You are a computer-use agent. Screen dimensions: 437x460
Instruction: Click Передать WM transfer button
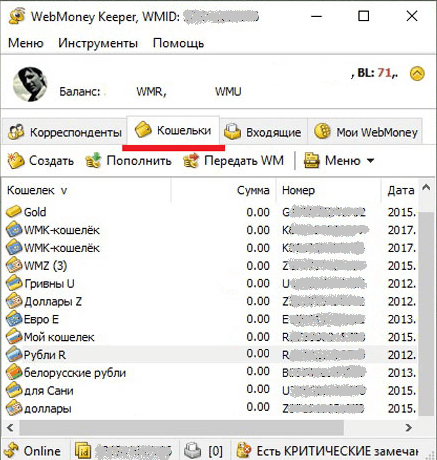pos(234,161)
